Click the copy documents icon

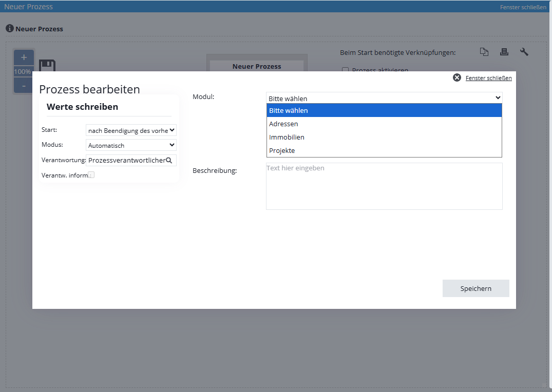[484, 52]
